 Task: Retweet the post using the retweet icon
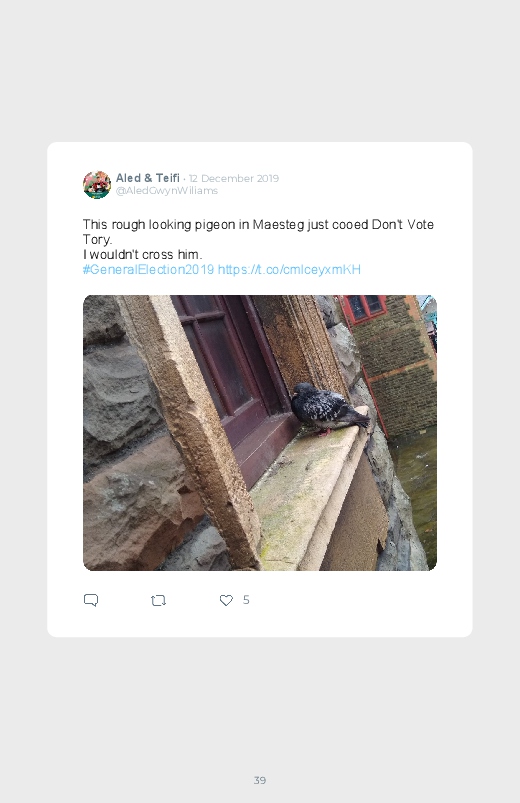coord(158,600)
